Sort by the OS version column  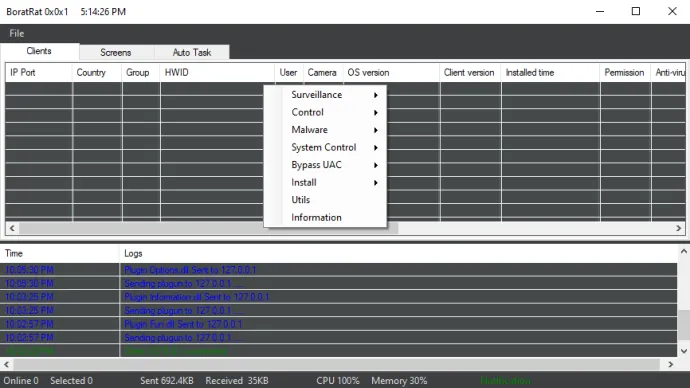391,73
